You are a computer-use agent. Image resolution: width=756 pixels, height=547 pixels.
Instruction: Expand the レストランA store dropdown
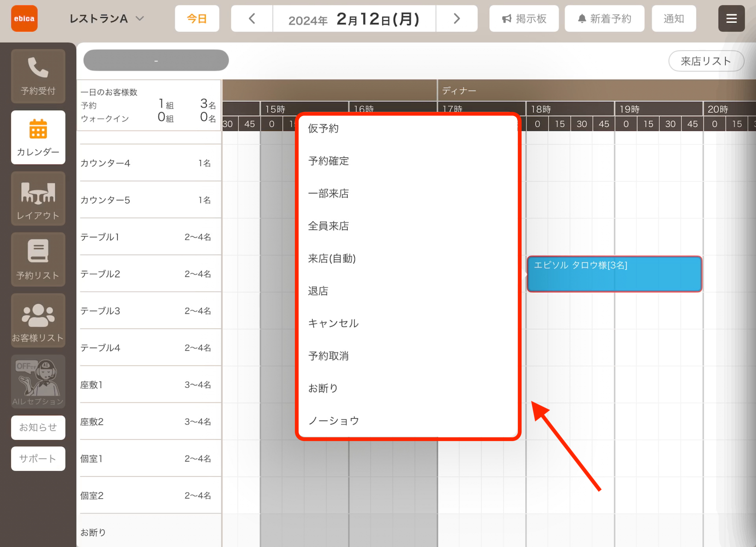point(106,18)
